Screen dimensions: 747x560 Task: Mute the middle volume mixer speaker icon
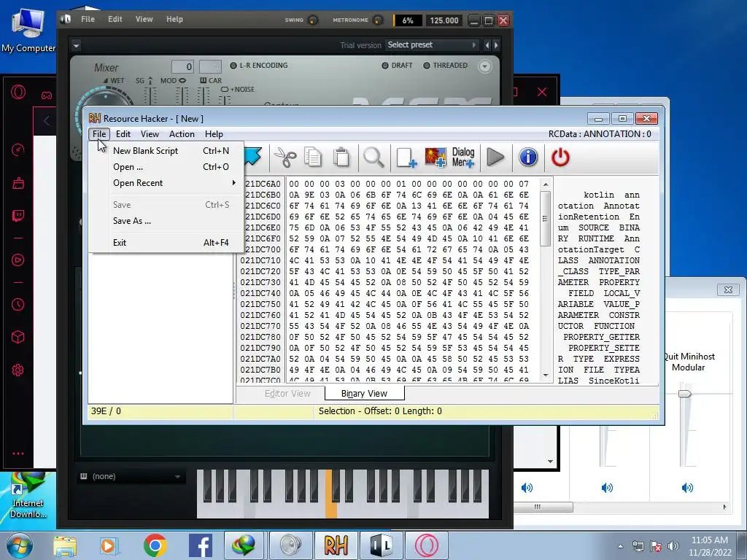point(607,488)
